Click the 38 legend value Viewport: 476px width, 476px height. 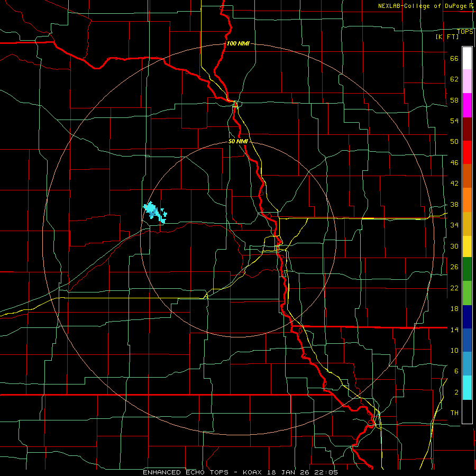454,204
